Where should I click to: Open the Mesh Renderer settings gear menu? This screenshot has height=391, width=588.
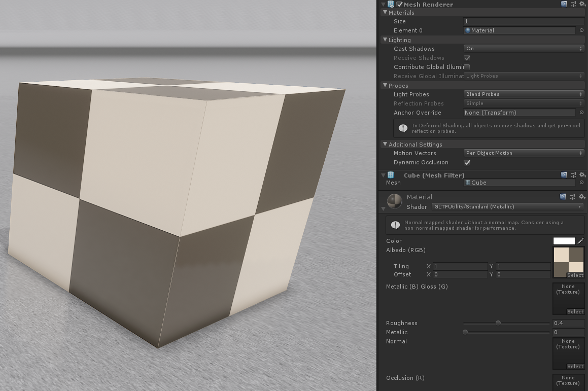coord(581,4)
